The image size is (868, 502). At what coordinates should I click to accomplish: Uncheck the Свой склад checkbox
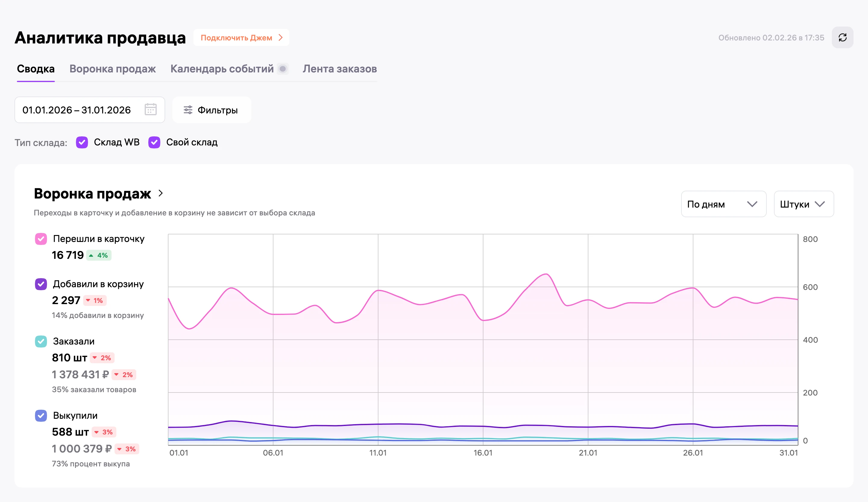[x=154, y=142]
